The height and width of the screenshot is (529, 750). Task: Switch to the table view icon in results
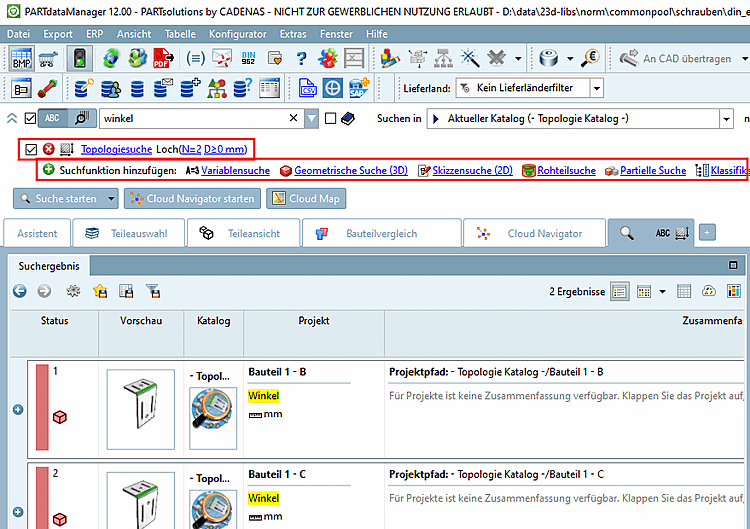click(684, 291)
